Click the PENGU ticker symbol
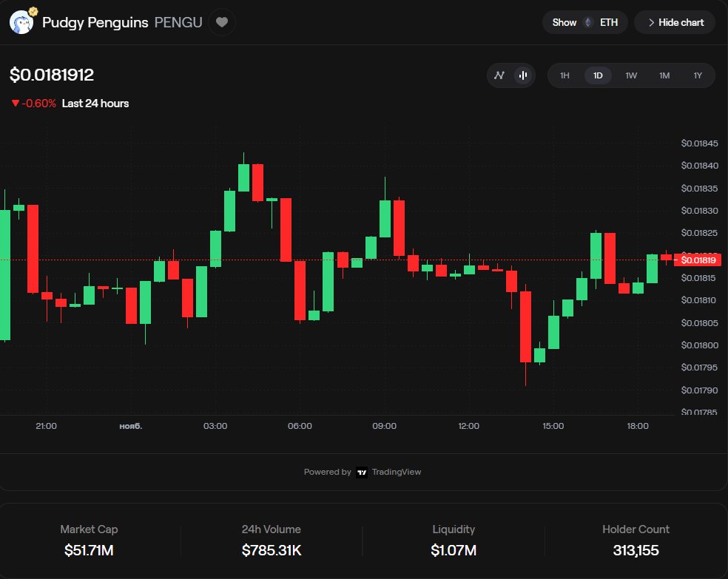 (x=178, y=22)
